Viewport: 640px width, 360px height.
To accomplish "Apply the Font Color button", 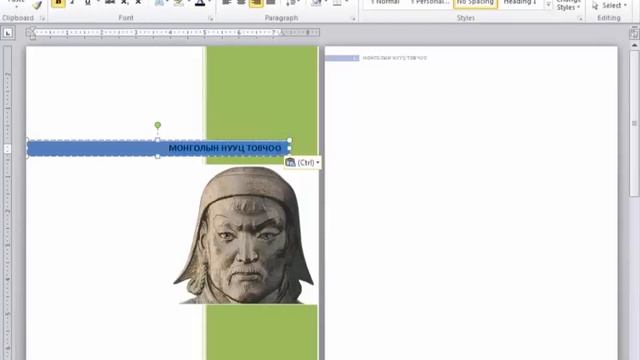I will pyautogui.click(x=200, y=3).
